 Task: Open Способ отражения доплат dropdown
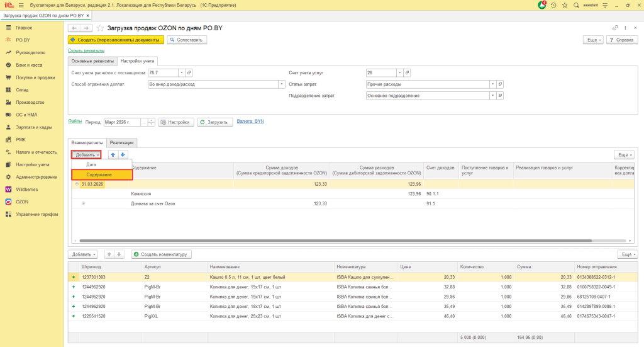pyautogui.click(x=281, y=84)
